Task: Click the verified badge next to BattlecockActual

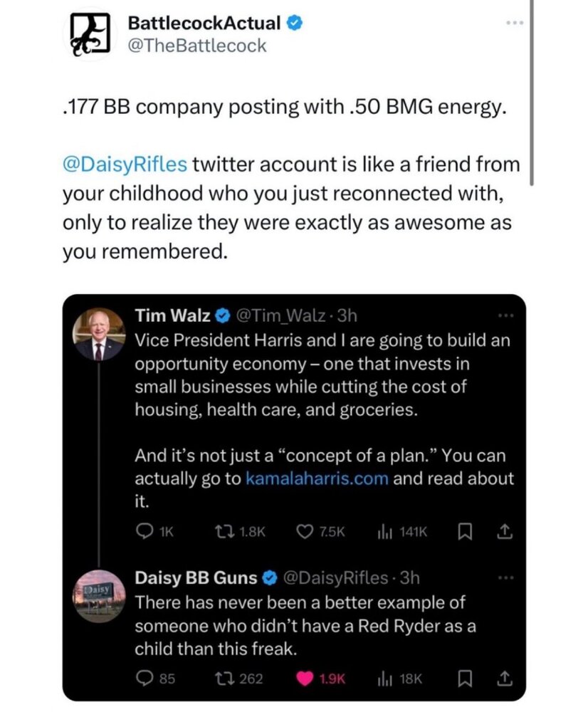Action: click(293, 22)
